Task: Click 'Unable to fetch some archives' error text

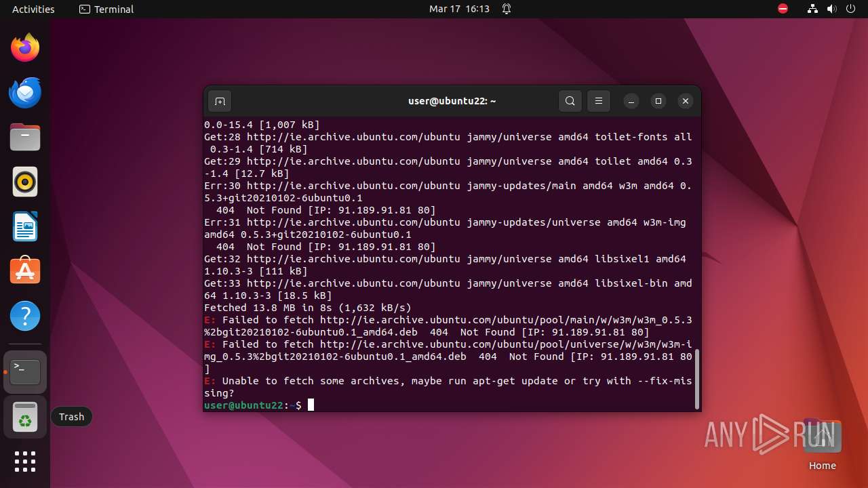Action: [x=448, y=387]
